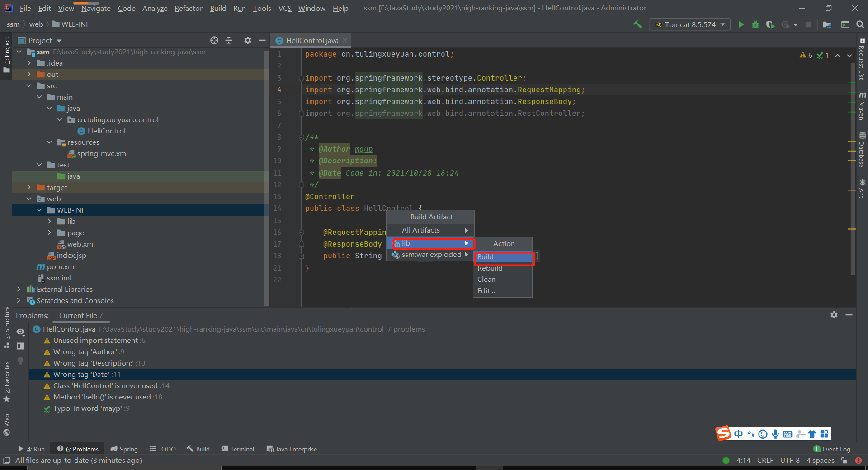Open Project panel settings gear

point(247,40)
